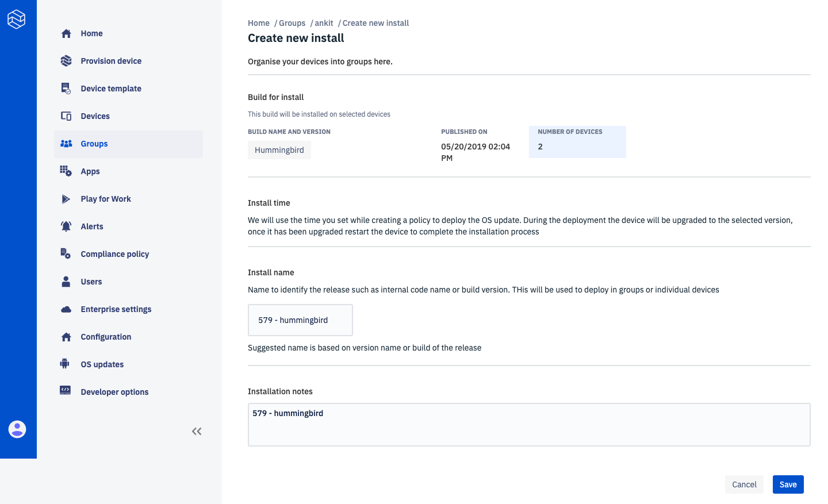Navigate to Groups breadcrumb link
Viewport: 828px width, 504px height.
[x=292, y=23]
